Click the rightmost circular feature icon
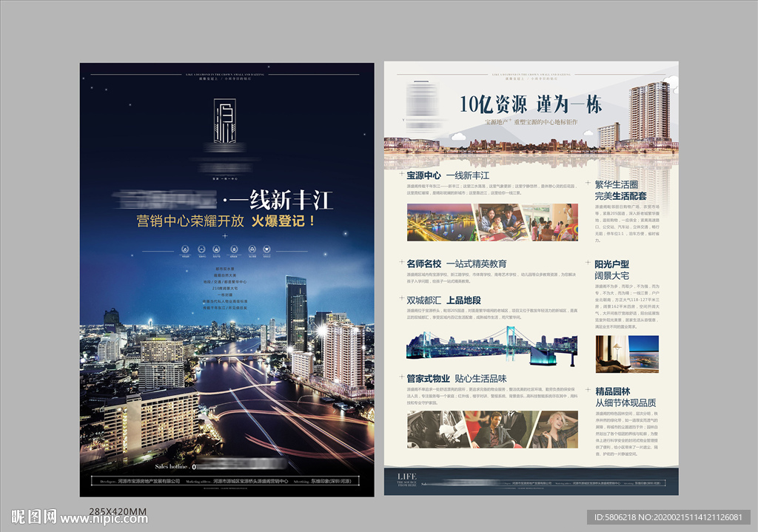Image resolution: width=758 pixels, height=532 pixels. tap(266, 249)
